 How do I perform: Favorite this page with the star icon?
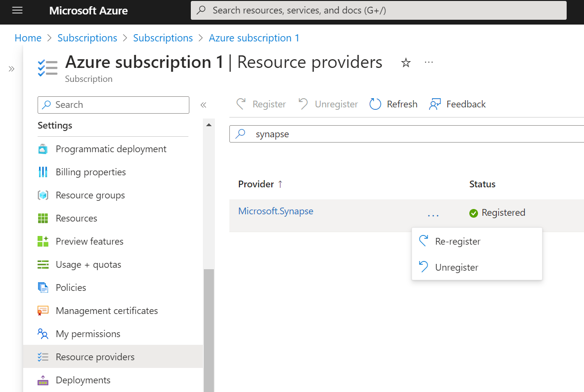406,63
